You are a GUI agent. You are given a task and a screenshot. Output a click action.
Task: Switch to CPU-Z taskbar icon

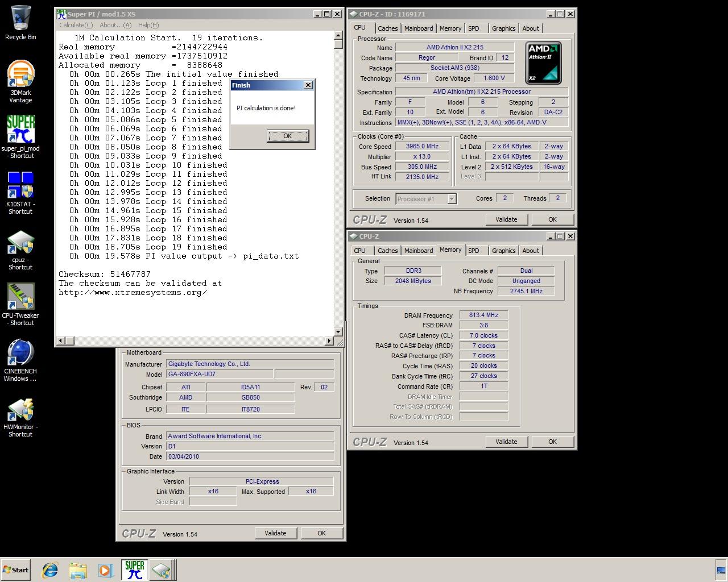click(161, 570)
